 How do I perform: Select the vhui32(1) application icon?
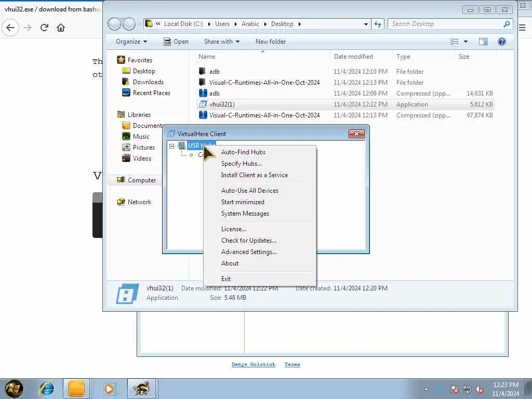pos(203,104)
